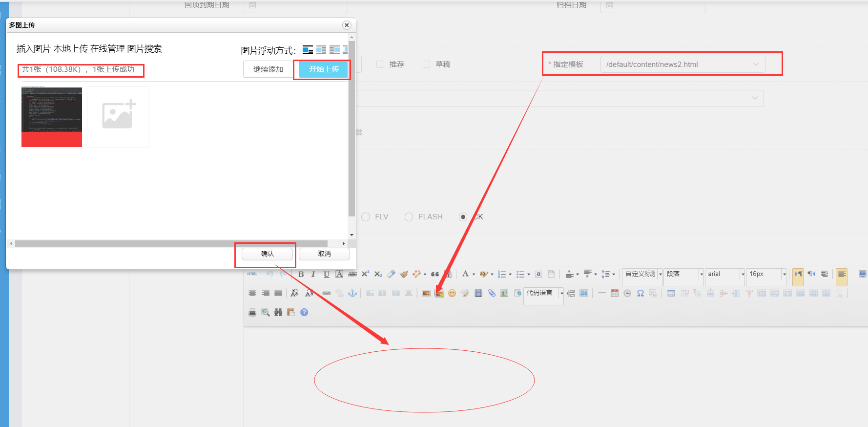Select the FLV radio option
The image size is (868, 427).
point(366,217)
